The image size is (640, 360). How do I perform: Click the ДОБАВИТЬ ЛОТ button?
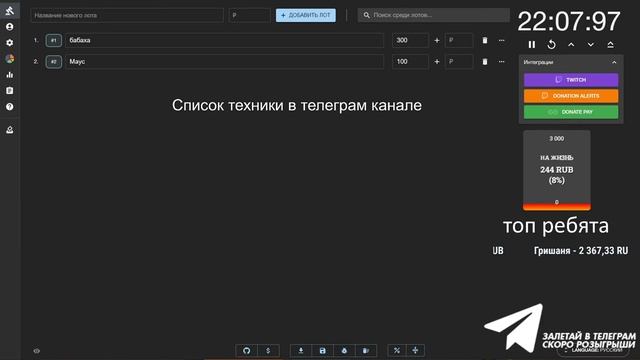(306, 15)
